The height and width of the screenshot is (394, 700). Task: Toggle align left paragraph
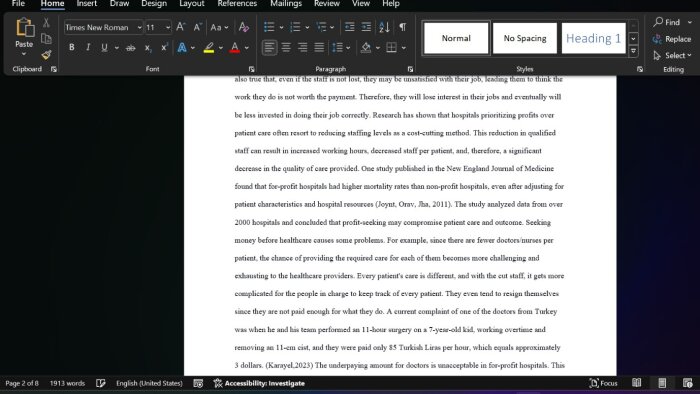click(269, 47)
